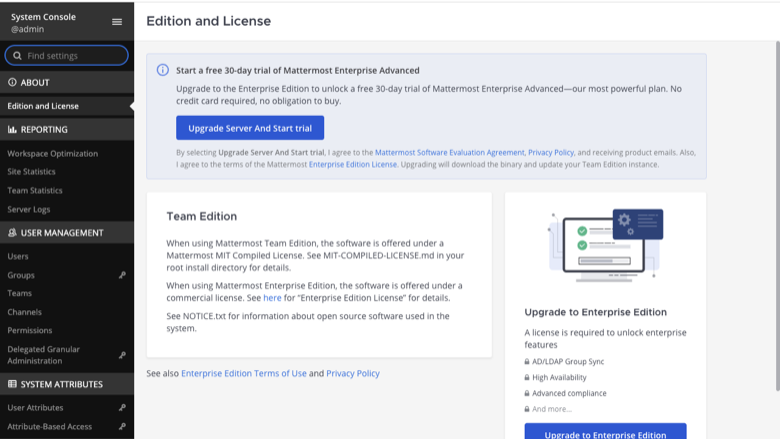Viewport: 780px width, 439px height.
Task: Go to Site Statistics
Action: coord(31,172)
